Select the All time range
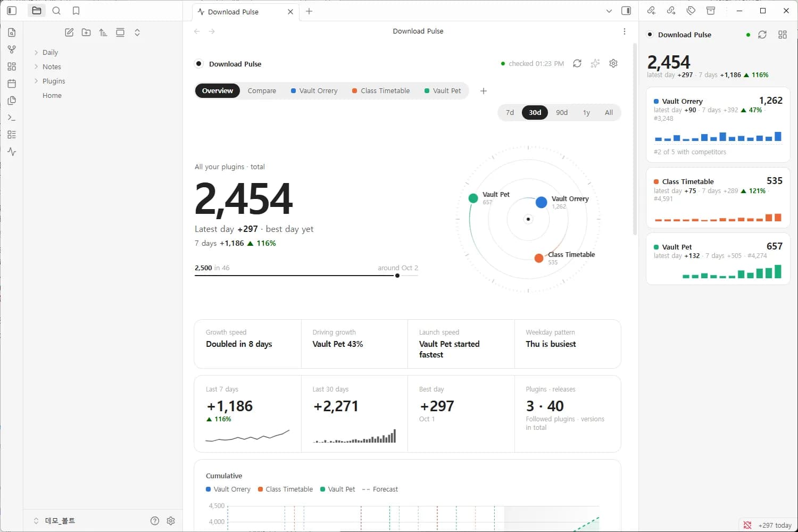 point(609,112)
